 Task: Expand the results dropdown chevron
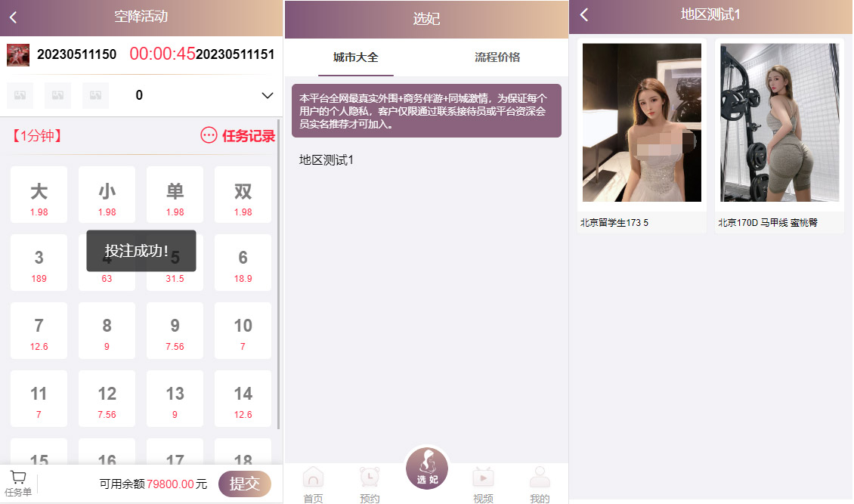click(x=267, y=95)
